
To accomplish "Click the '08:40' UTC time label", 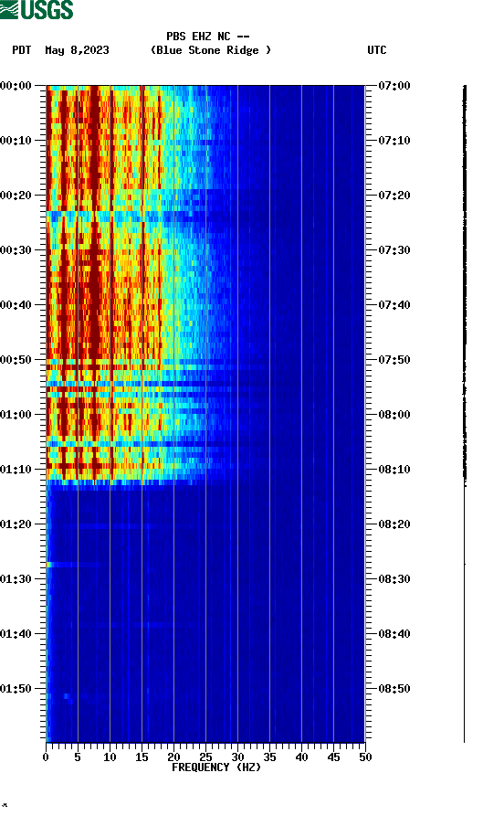I will (x=394, y=633).
